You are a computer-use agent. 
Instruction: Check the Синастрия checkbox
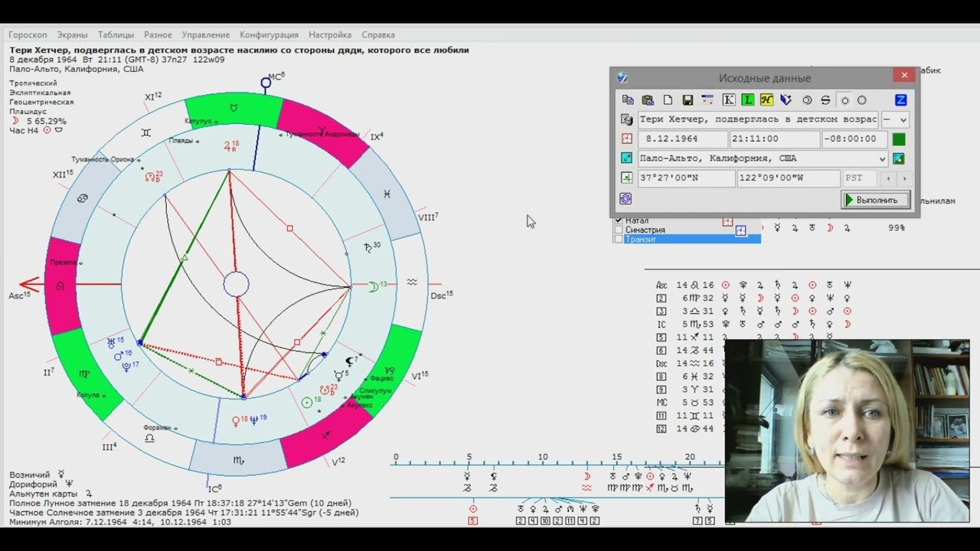[619, 230]
